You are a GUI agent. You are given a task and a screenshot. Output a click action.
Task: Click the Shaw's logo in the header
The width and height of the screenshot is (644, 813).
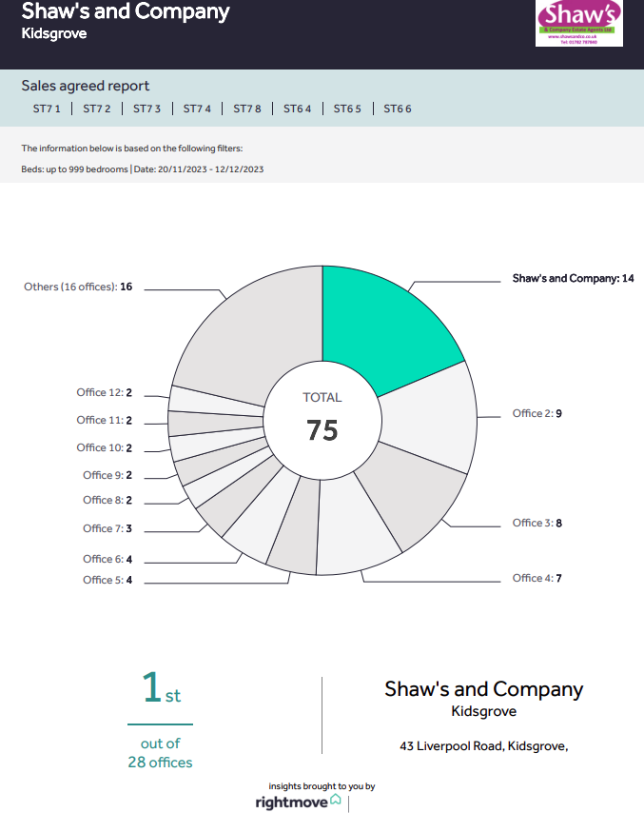click(x=578, y=23)
